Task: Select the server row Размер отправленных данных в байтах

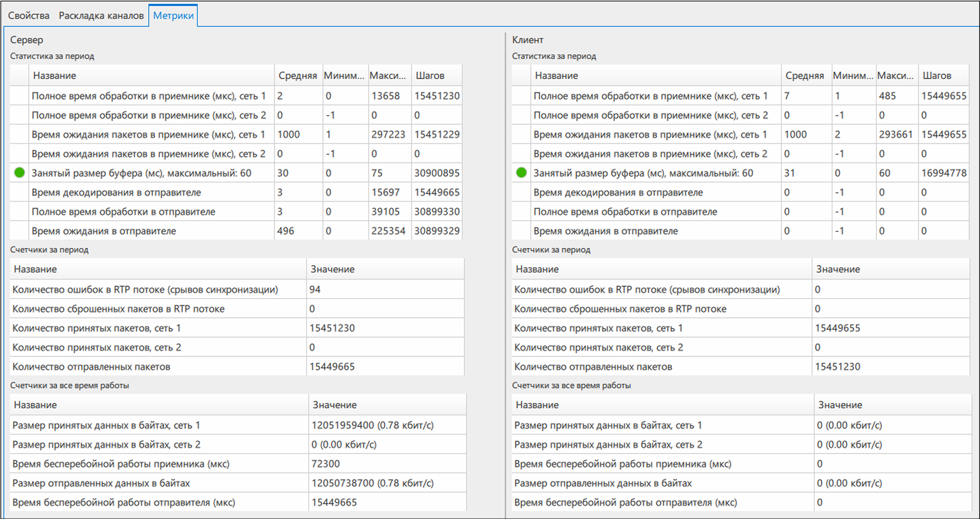Action: coord(238,483)
